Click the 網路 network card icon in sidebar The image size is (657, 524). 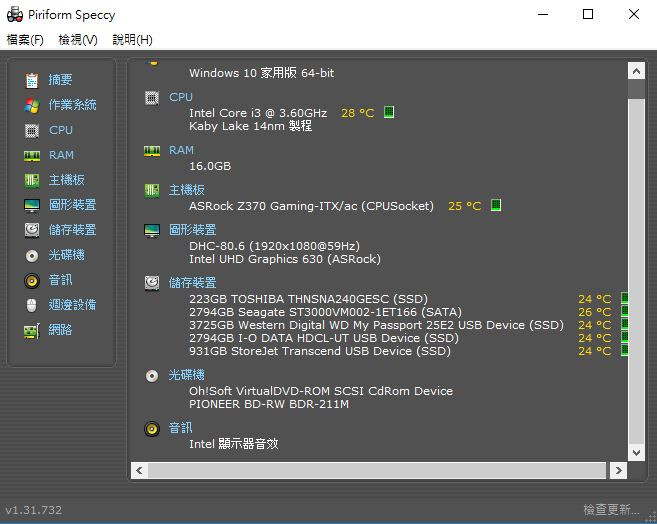click(x=32, y=331)
